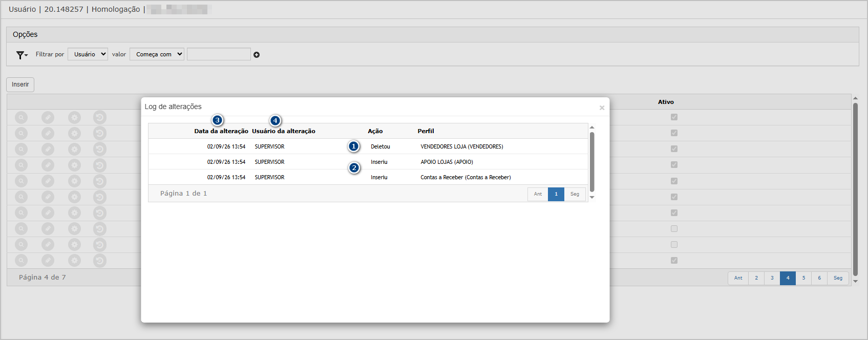Image resolution: width=868 pixels, height=340 pixels.
Task: Click Ant in the log dialog pagination
Action: click(x=538, y=194)
